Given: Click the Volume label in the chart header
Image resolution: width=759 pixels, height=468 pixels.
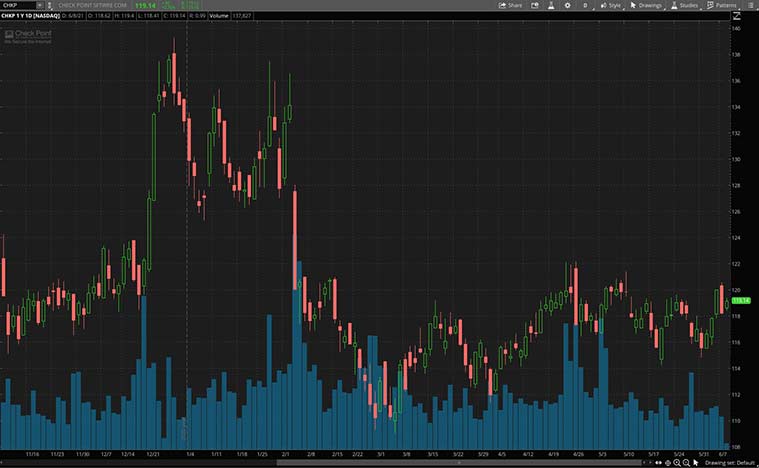Looking at the screenshot, I should coord(219,16).
